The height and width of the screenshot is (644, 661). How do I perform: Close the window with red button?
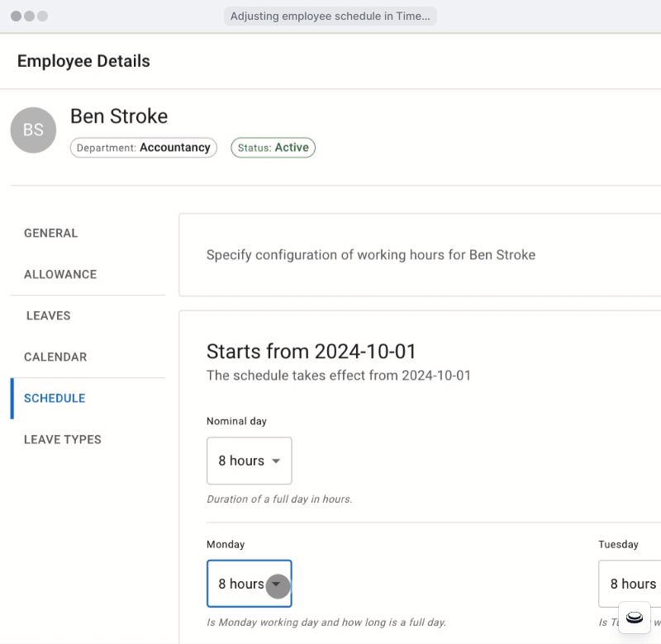coord(17,17)
